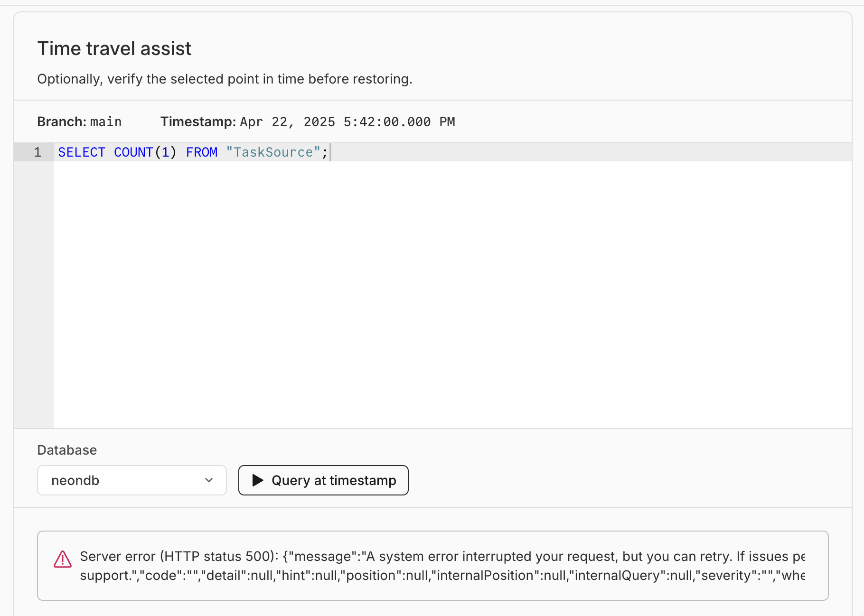
Task: Place cursor on the SELECT keyword
Action: coord(82,152)
